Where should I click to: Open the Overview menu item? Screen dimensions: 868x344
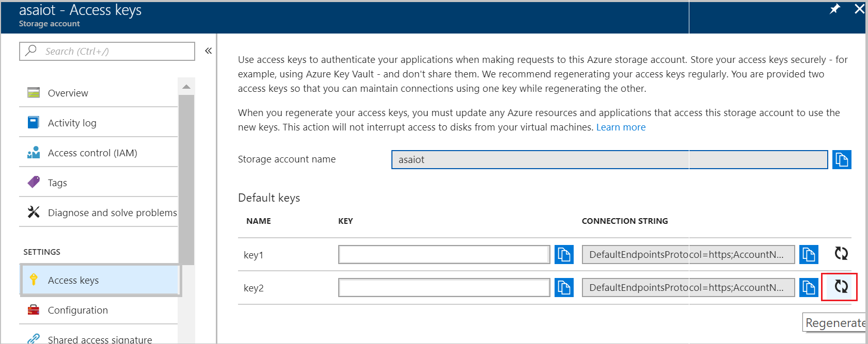(68, 93)
